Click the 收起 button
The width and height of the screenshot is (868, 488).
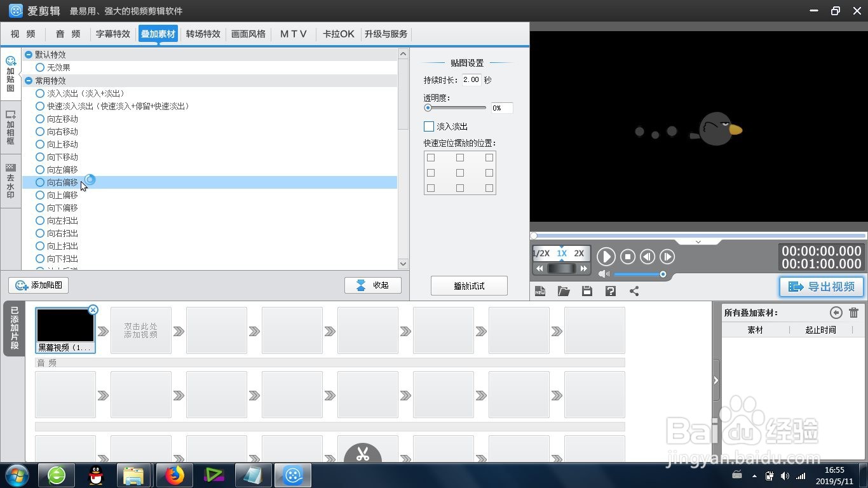pos(373,285)
